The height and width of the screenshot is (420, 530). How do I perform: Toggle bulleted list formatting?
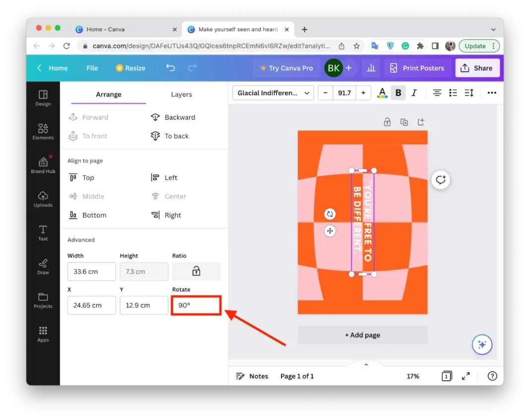[x=453, y=93]
